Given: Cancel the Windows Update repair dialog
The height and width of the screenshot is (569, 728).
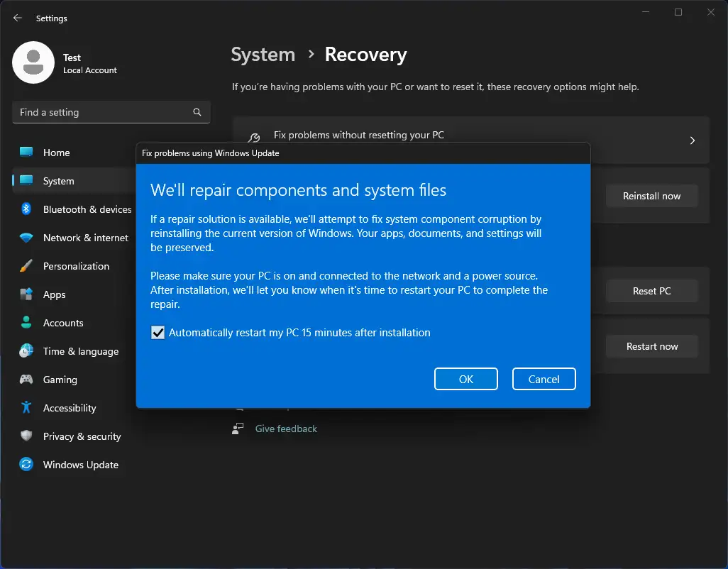Looking at the screenshot, I should (x=544, y=379).
